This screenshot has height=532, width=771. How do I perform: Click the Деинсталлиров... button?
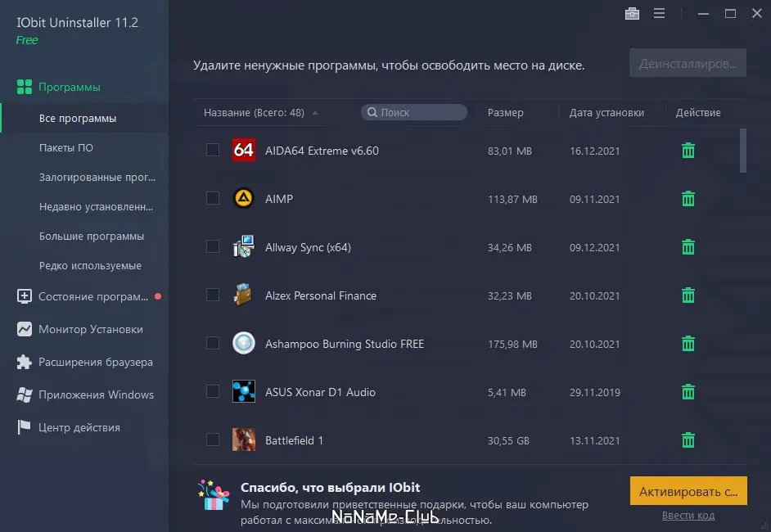pyautogui.click(x=688, y=63)
